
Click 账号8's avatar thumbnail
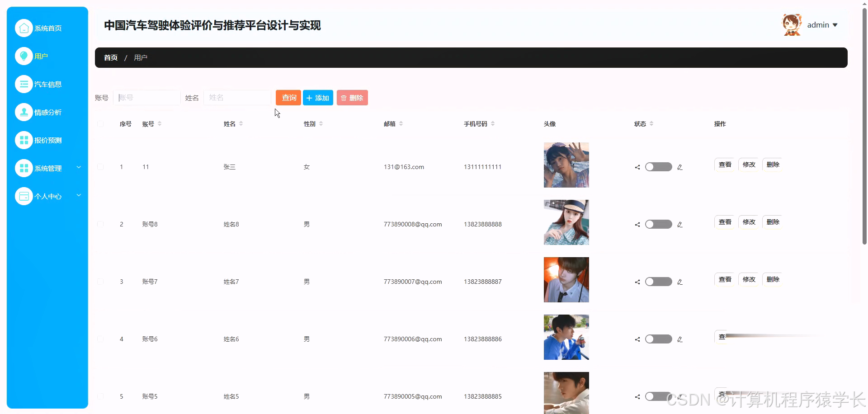(x=566, y=222)
